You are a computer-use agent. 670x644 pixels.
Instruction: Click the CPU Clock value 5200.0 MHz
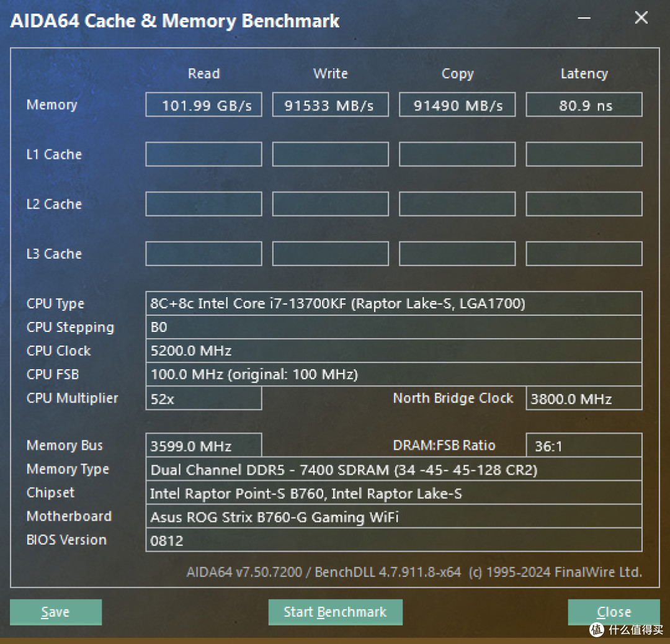393,351
